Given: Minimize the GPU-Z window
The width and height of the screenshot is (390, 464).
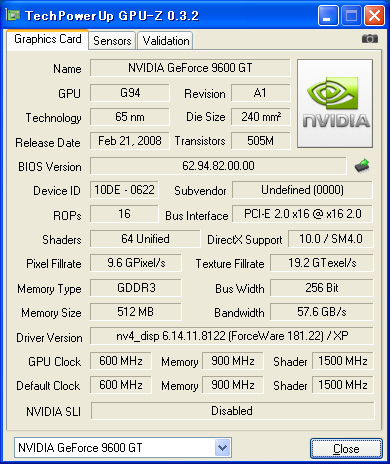Looking at the screenshot, I should (x=328, y=15).
